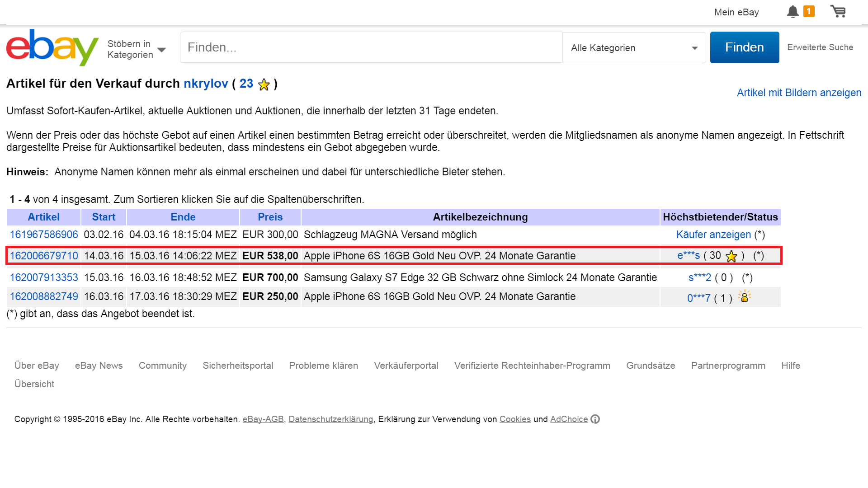The width and height of the screenshot is (868, 488).
Task: Open Partnerprogramm footer link
Action: coord(728,366)
